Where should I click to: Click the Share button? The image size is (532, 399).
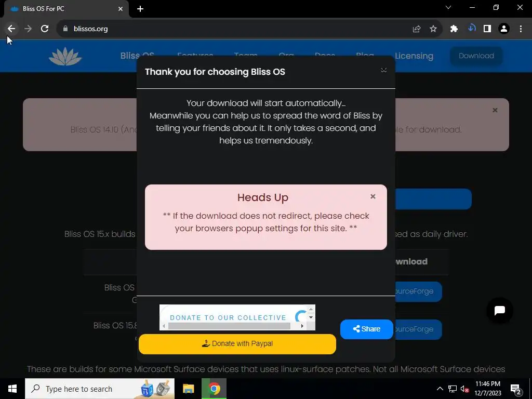(x=366, y=329)
